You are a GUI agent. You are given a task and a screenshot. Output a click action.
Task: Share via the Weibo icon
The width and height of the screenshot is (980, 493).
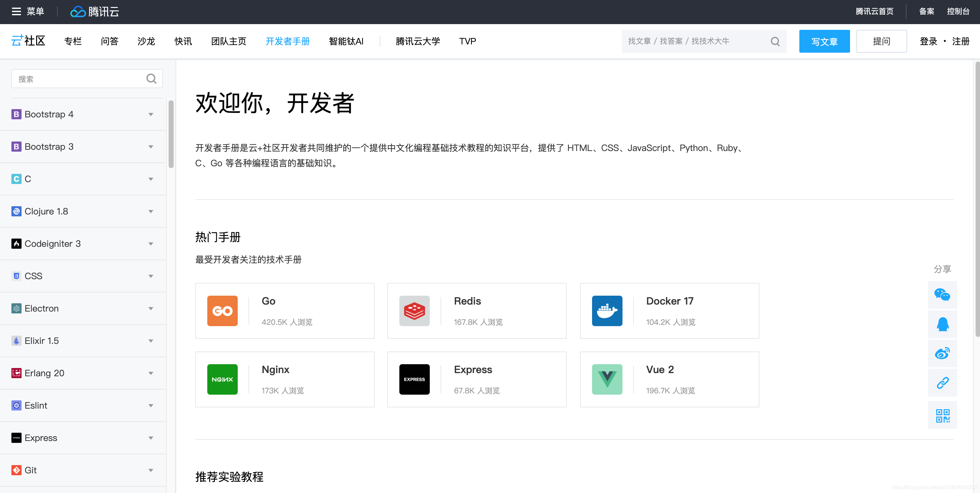click(942, 353)
